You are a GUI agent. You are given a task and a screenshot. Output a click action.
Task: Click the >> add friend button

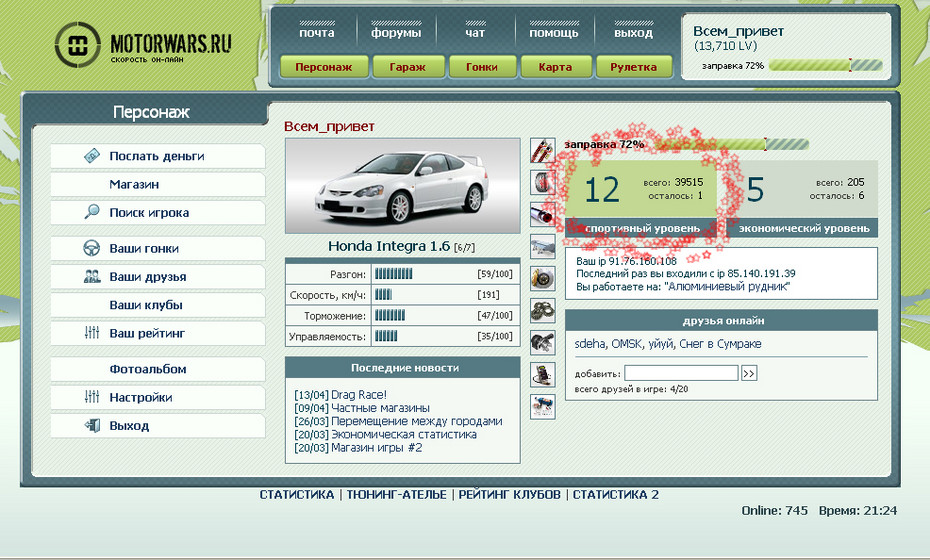click(749, 373)
